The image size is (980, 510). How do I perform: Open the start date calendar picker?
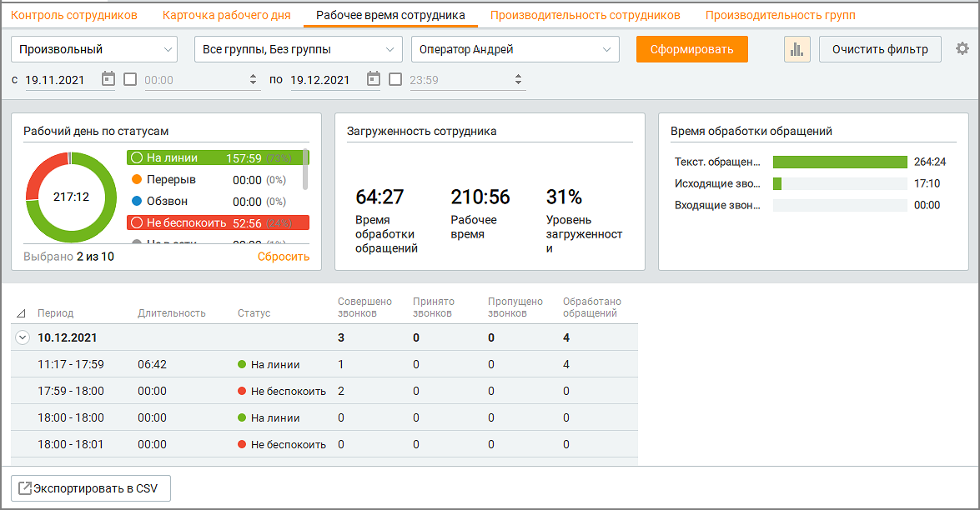(x=108, y=79)
